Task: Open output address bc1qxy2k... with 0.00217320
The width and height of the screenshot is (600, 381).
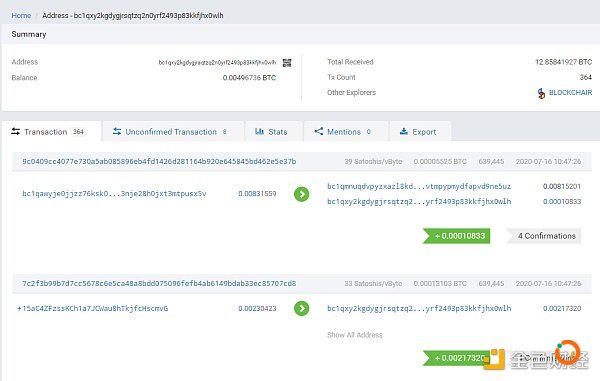Action: [419, 308]
